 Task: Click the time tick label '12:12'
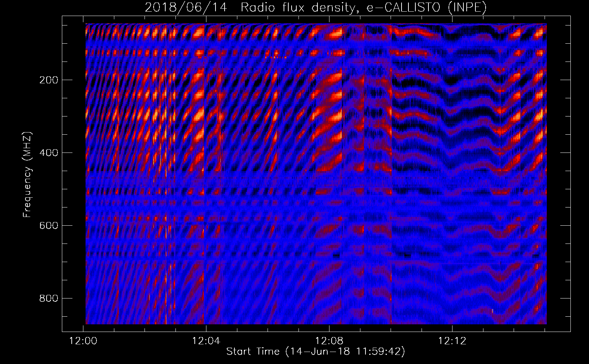(452, 341)
